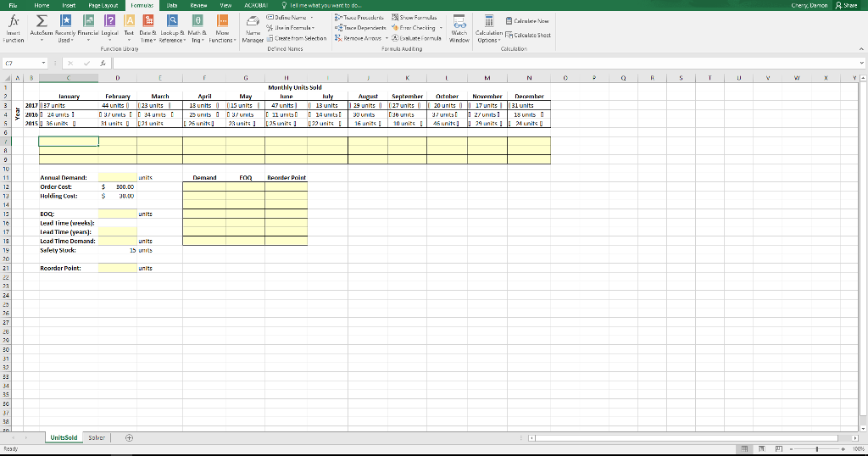The image size is (868, 456).
Task: Click the formula bar fx icon
Action: click(103, 63)
